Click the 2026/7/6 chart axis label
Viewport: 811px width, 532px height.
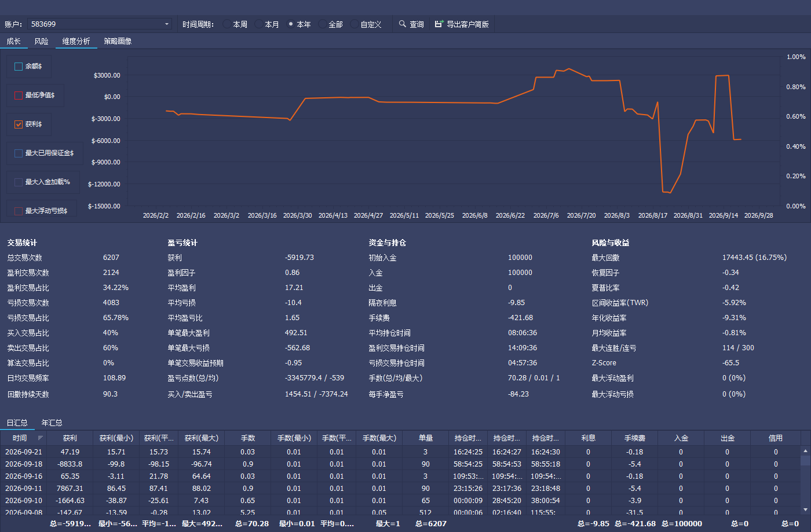(546, 215)
